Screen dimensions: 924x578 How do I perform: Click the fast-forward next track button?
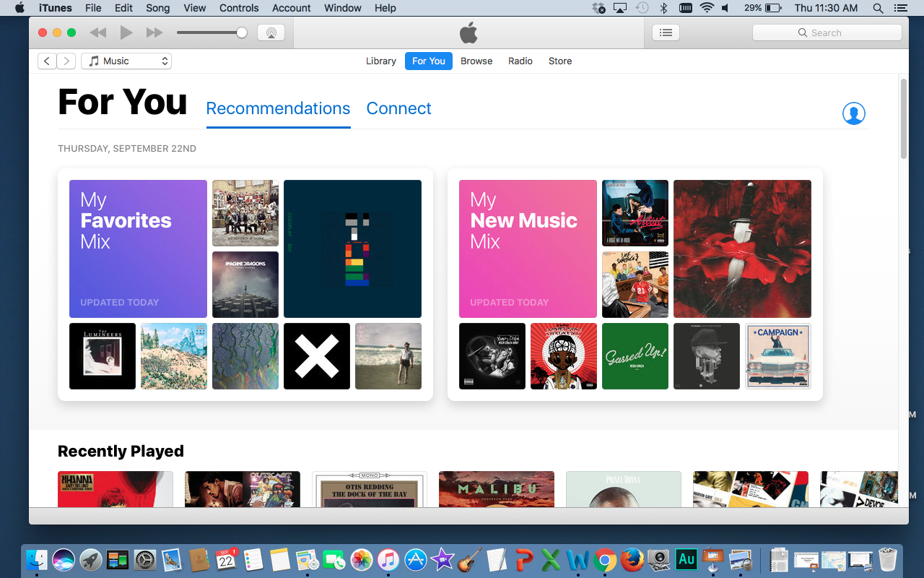154,33
